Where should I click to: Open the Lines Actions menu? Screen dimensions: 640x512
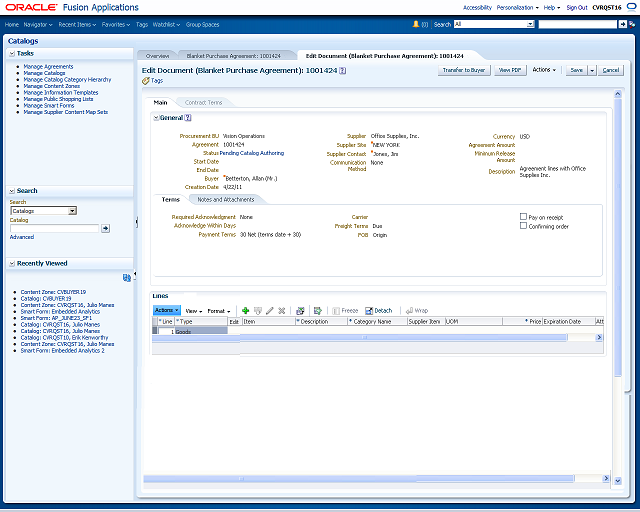tap(167, 310)
